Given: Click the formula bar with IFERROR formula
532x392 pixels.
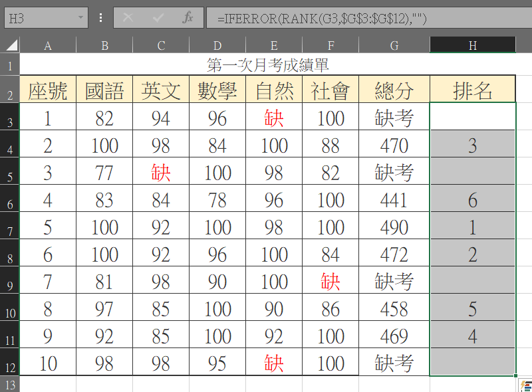Looking at the screenshot, I should tap(369, 18).
